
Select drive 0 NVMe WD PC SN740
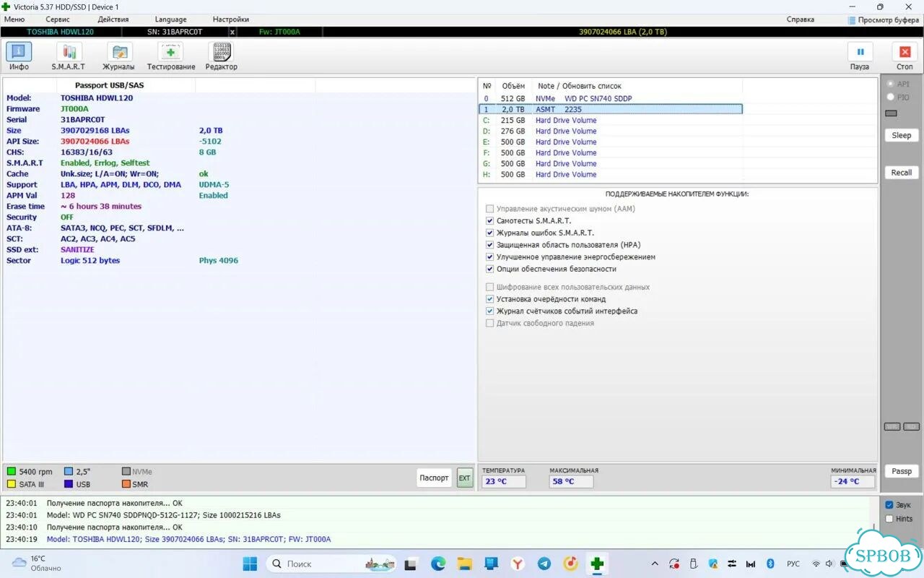coord(611,98)
